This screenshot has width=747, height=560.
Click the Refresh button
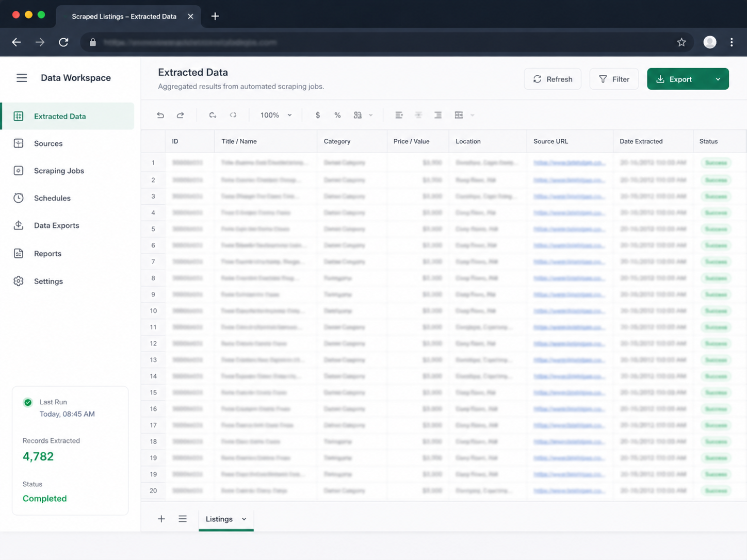pos(553,79)
